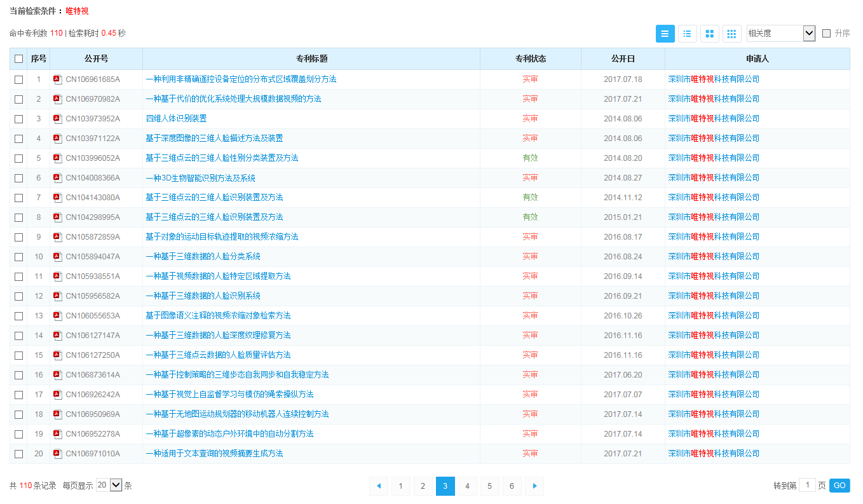Check the box for row 14
863x504 pixels.
[19, 336]
